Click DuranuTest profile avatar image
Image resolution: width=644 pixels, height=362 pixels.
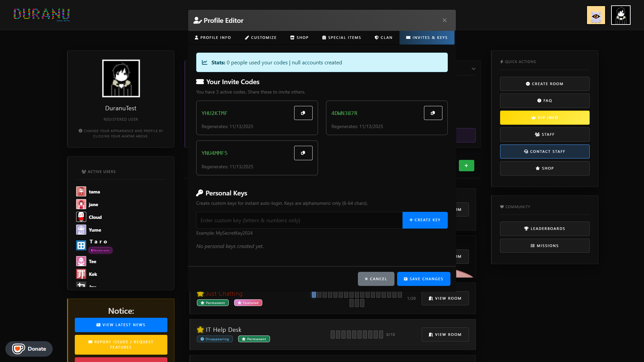click(121, 78)
